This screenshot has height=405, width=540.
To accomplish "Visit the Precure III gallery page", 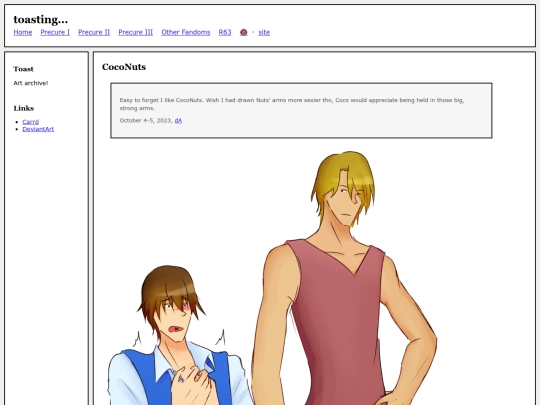I will [x=136, y=32].
